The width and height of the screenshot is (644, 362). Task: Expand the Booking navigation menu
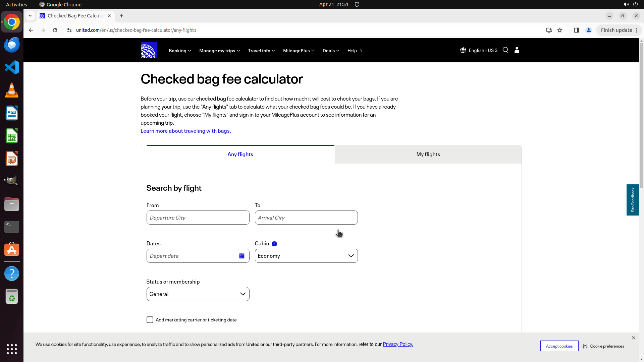(180, 51)
